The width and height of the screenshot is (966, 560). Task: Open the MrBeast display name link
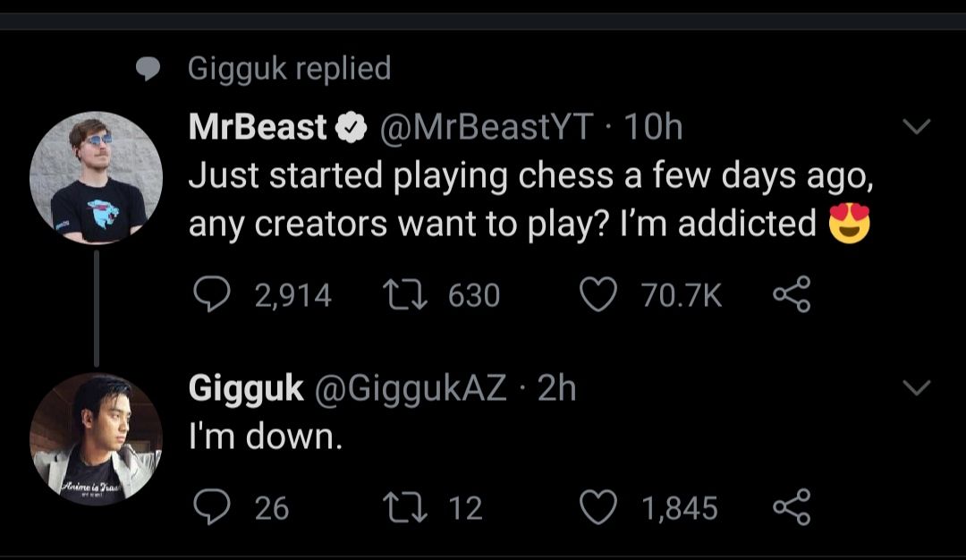tap(258, 129)
